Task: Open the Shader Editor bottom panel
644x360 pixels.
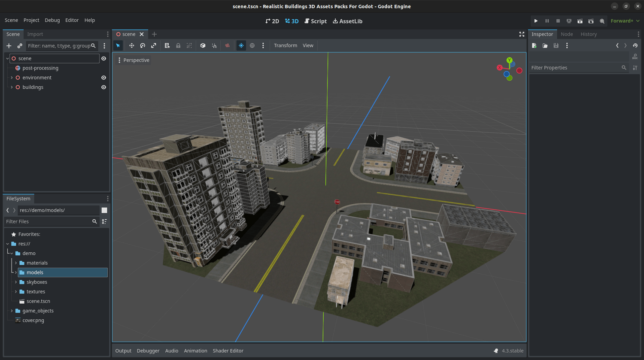Action: (228, 351)
